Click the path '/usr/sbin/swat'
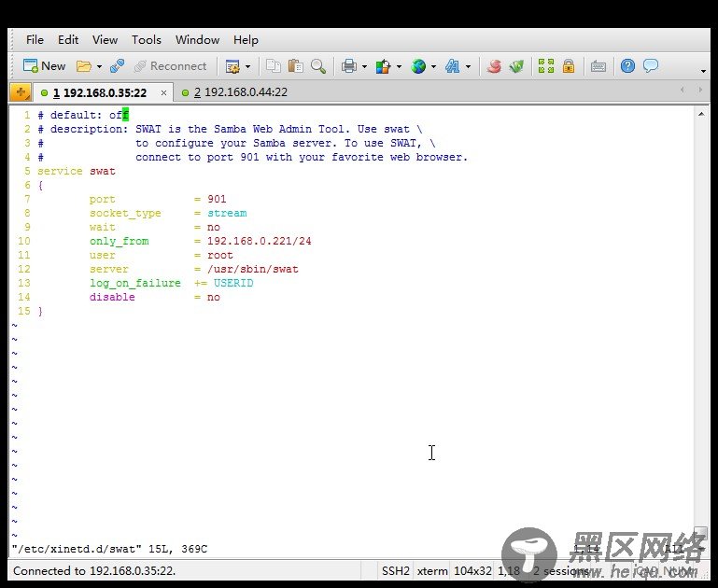718x588 pixels. 253,269
